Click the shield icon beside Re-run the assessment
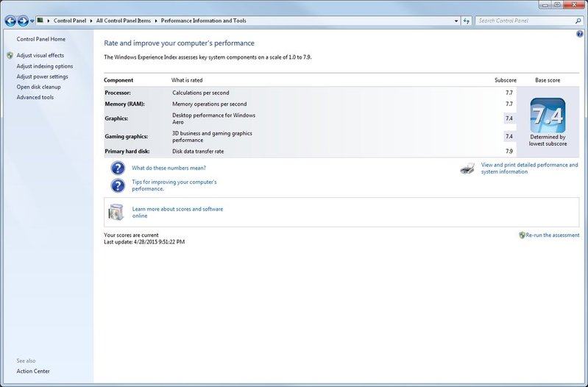588x387 pixels. [x=522, y=235]
